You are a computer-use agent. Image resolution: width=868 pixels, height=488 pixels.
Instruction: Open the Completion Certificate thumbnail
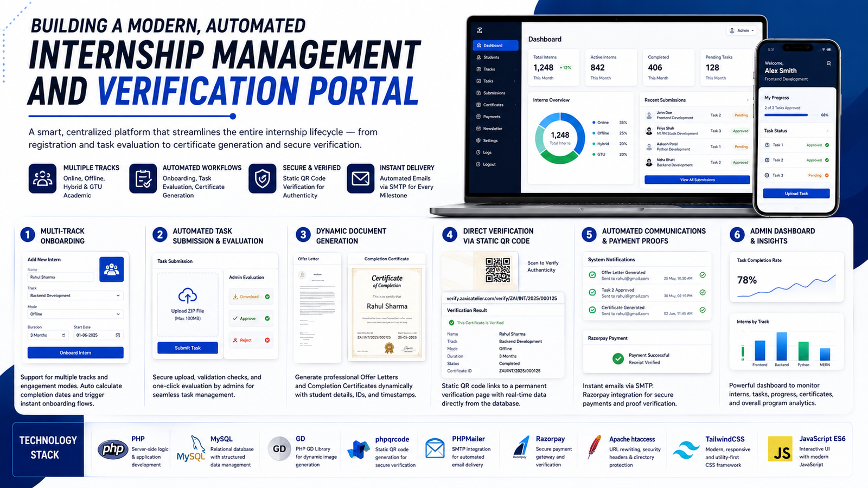(x=387, y=307)
